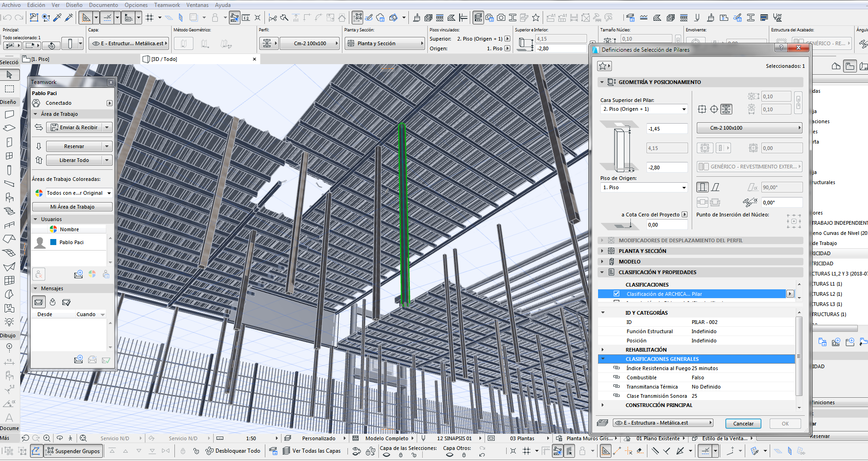Click the Reserve down-arrow icon in Teamwork
The image size is (868, 461).
(39, 146)
